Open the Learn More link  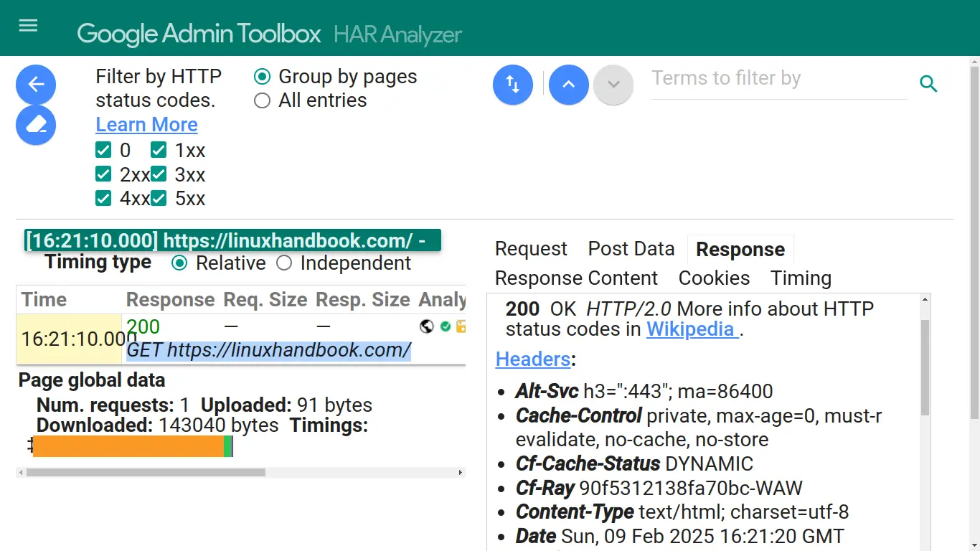pyautogui.click(x=146, y=124)
